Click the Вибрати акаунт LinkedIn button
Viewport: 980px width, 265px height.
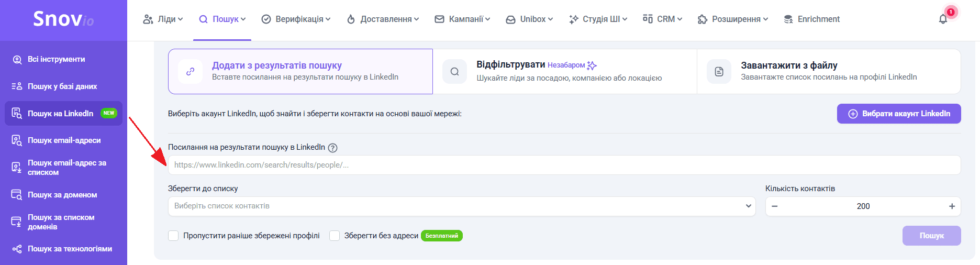899,114
